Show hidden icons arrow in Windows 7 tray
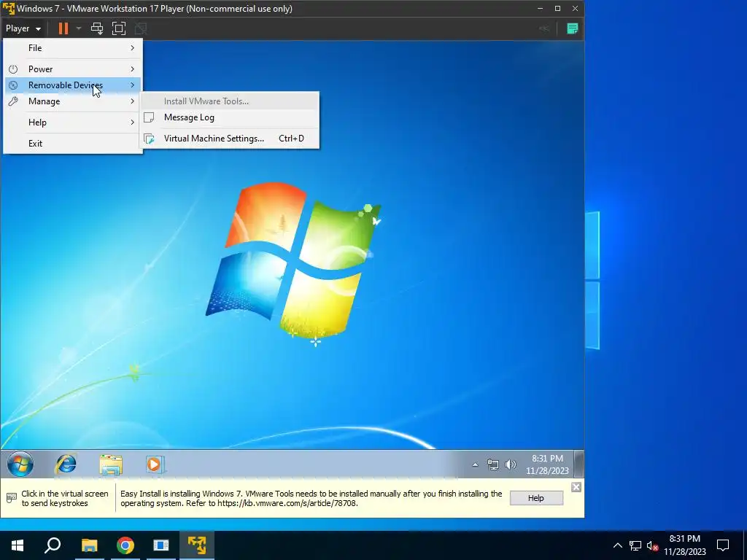This screenshot has height=560, width=747. [475, 464]
